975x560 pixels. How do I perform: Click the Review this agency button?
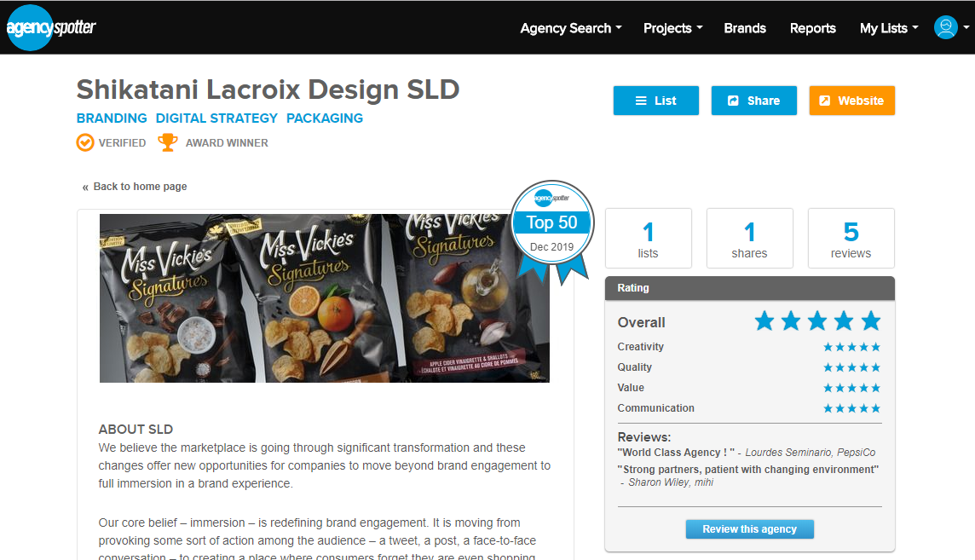click(x=749, y=529)
